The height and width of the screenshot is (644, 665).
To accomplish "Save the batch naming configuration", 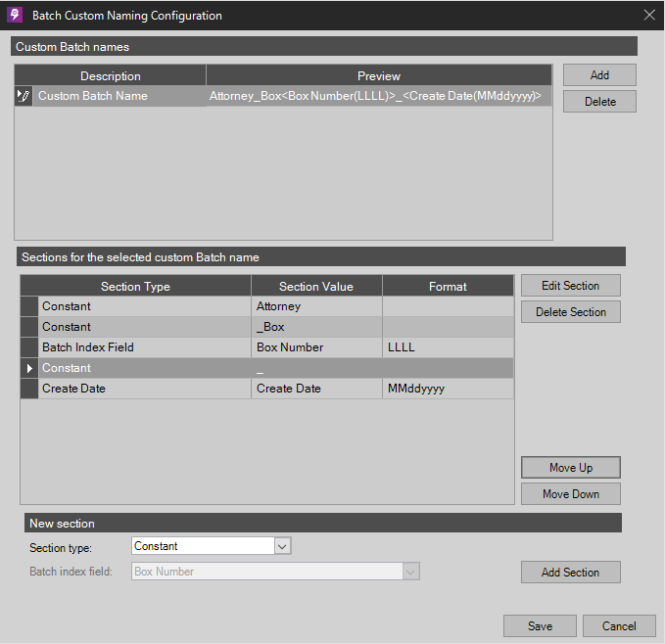I will (540, 626).
